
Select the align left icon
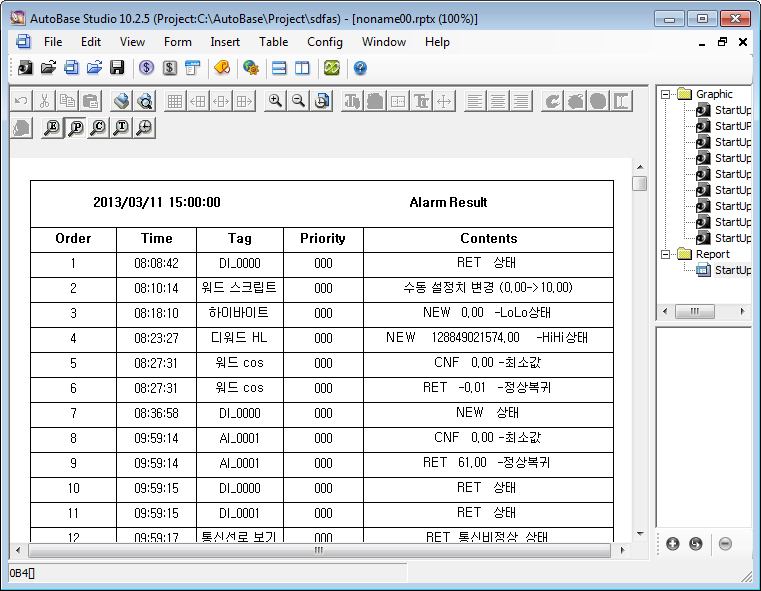click(474, 101)
